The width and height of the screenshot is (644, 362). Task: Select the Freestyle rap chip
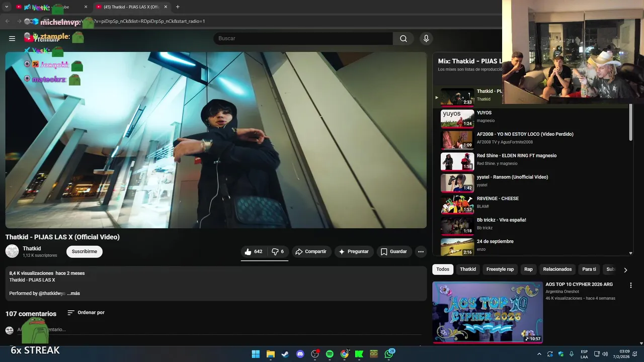tap(500, 269)
